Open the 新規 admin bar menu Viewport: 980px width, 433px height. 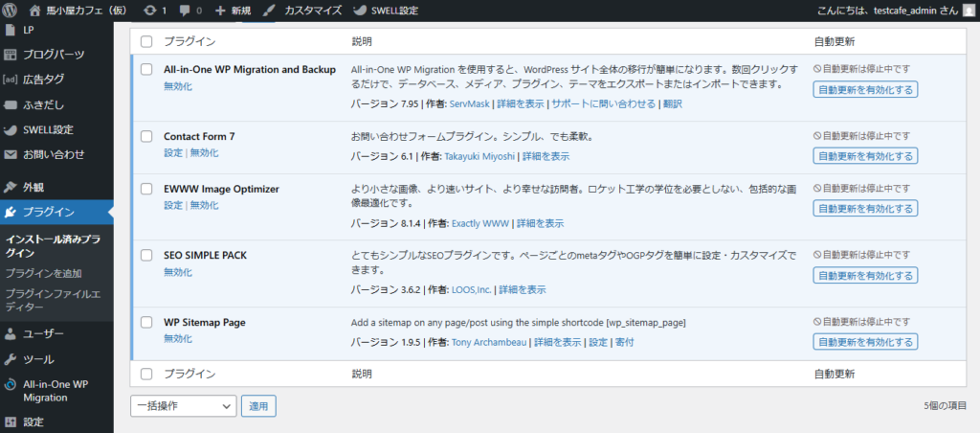(x=232, y=11)
